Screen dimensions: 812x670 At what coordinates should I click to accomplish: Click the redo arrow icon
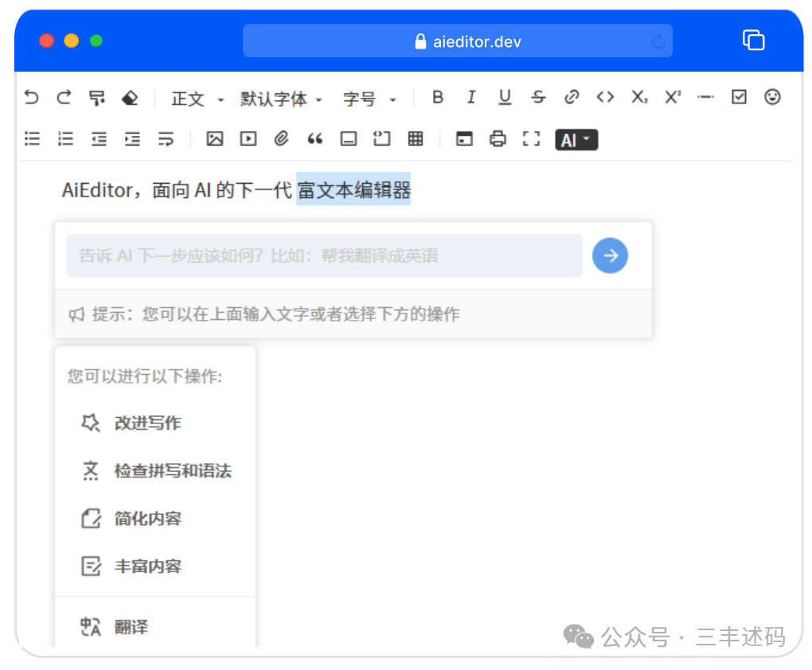pos(64,97)
